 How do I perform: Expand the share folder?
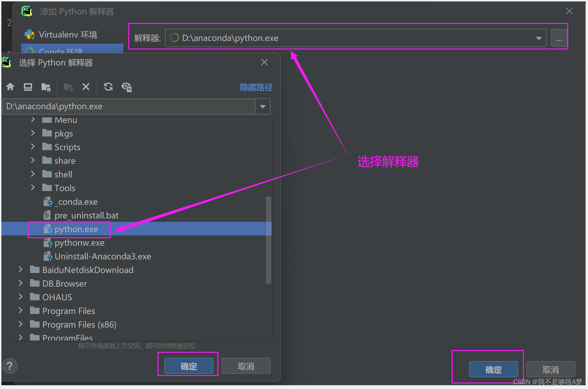tap(33, 160)
